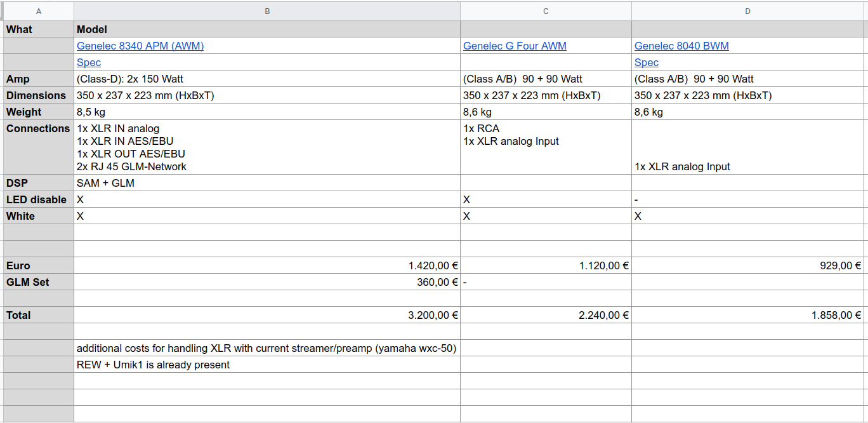Click the "DSP" row label
Screen dimensions: 868x423
[39, 183]
